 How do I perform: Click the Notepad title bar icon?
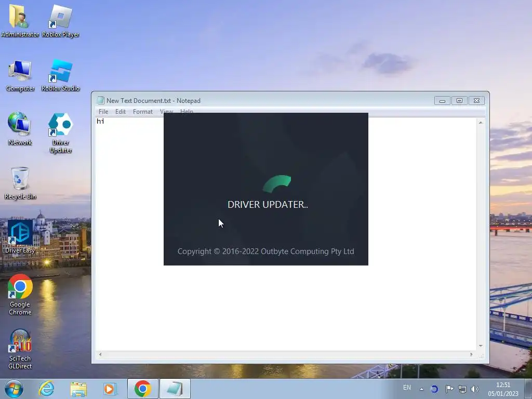[x=100, y=100]
